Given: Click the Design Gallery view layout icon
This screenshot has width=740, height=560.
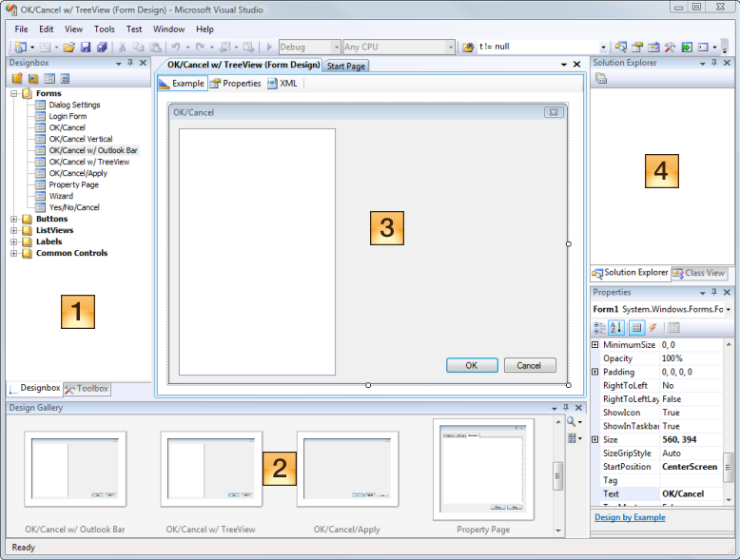Looking at the screenshot, I should (x=572, y=438).
